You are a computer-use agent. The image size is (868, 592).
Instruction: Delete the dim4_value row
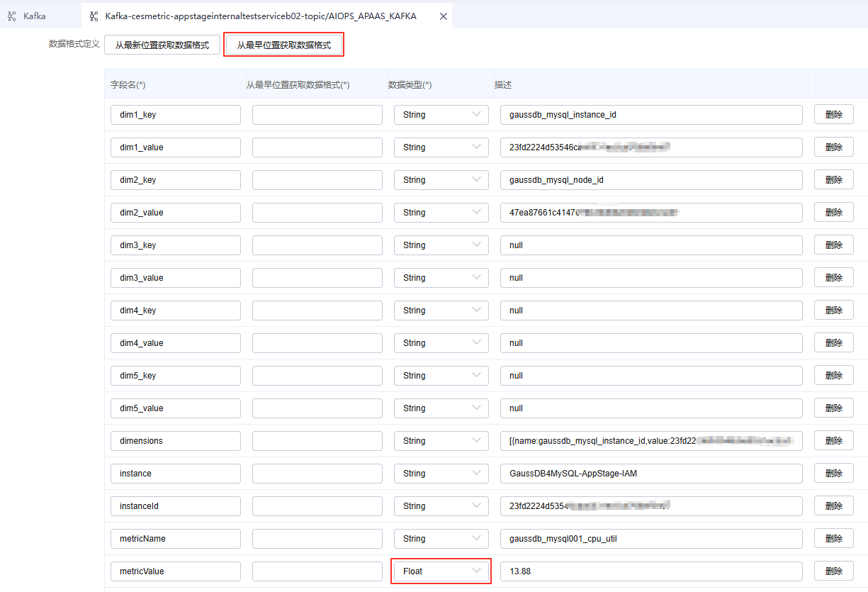(833, 343)
